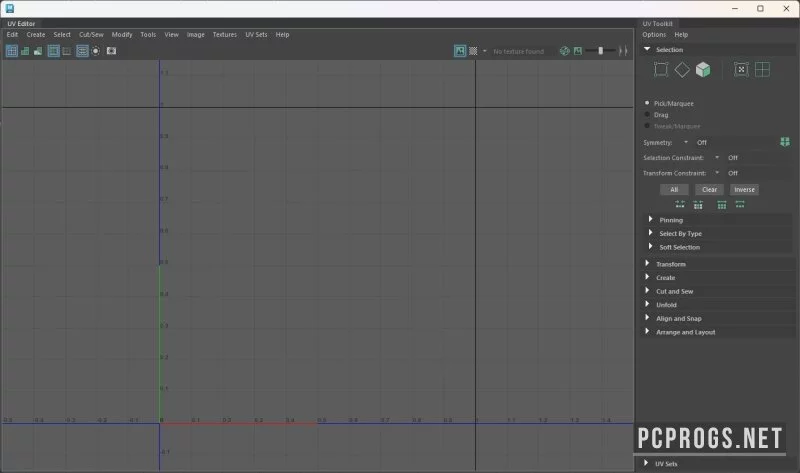Click the first grow/shrink selection icon
The image size is (800, 473).
click(x=680, y=205)
